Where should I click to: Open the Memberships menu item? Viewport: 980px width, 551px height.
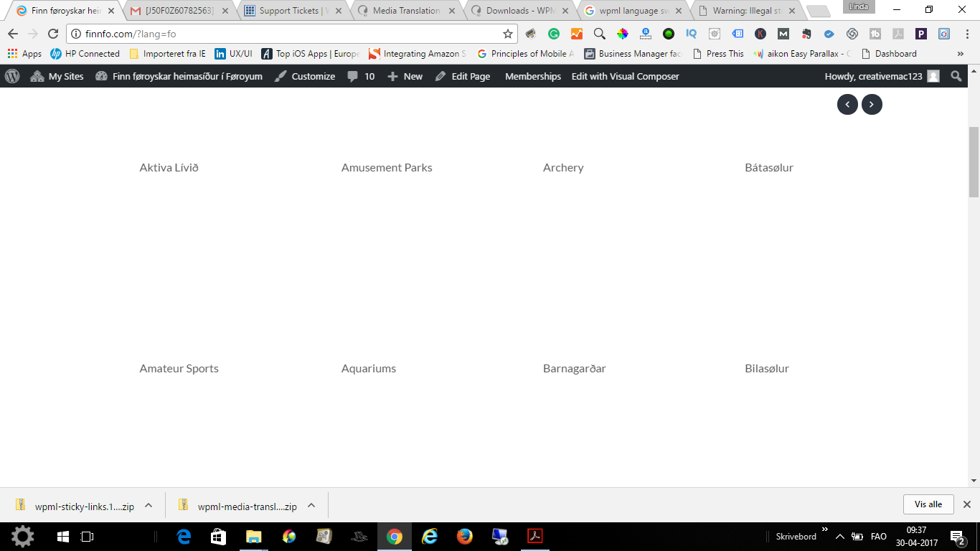coord(532,76)
